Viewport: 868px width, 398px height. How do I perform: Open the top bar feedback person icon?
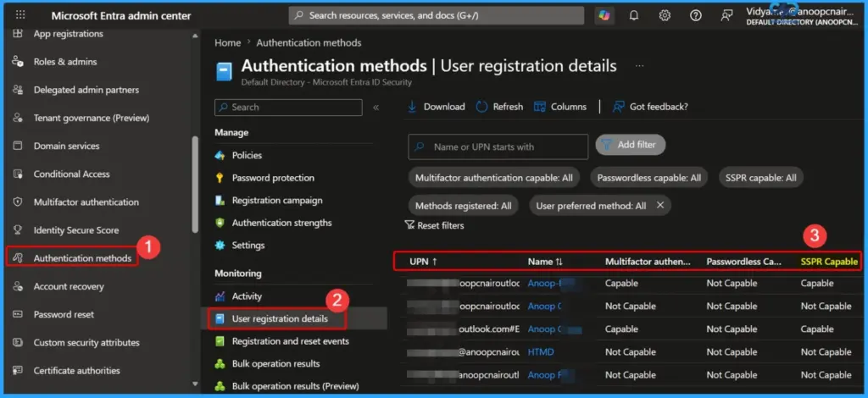(726, 15)
